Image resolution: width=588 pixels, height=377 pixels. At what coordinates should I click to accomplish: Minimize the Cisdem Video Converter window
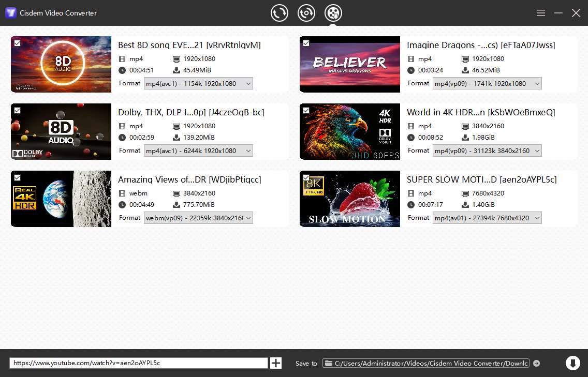pos(558,13)
